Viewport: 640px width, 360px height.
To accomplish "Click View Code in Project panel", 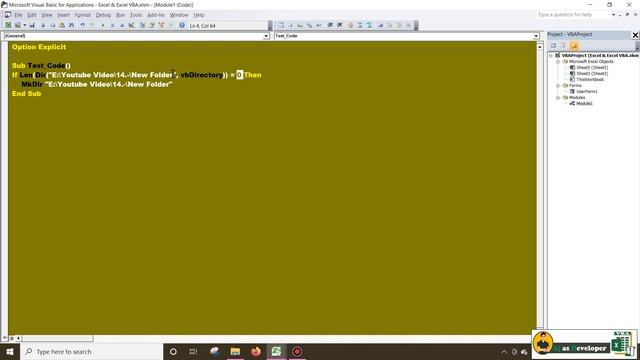I will [x=553, y=46].
